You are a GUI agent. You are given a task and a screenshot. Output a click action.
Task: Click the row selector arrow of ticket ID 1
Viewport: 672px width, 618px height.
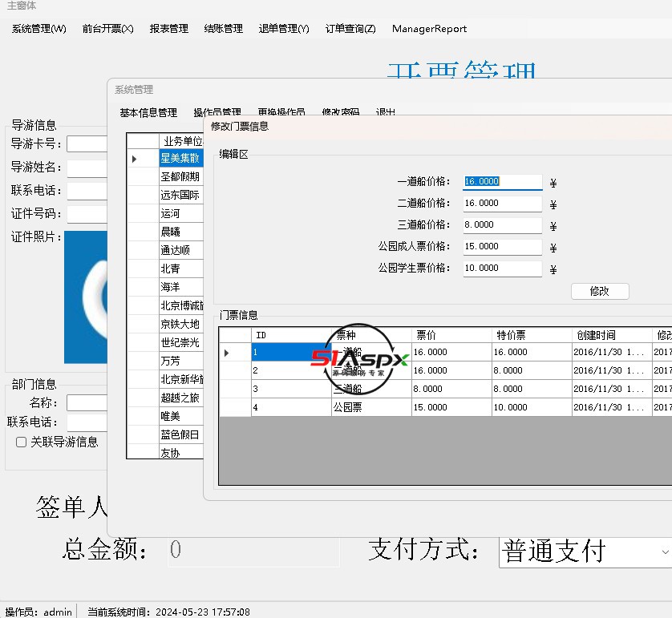coord(235,353)
